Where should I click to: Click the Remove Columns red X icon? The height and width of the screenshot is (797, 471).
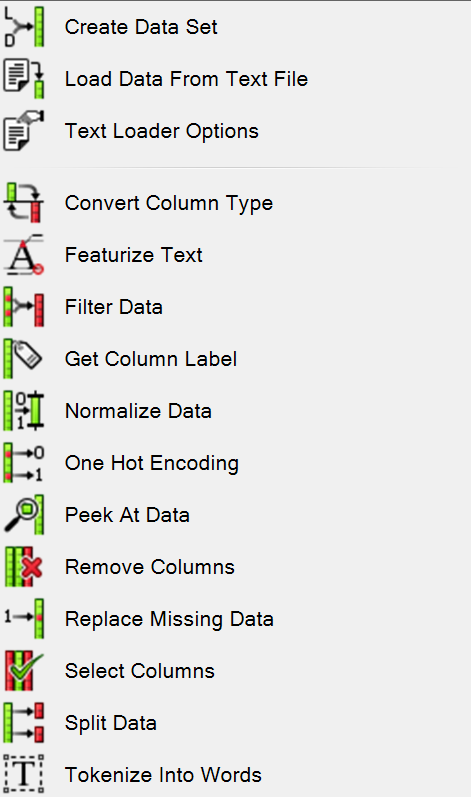[23, 567]
